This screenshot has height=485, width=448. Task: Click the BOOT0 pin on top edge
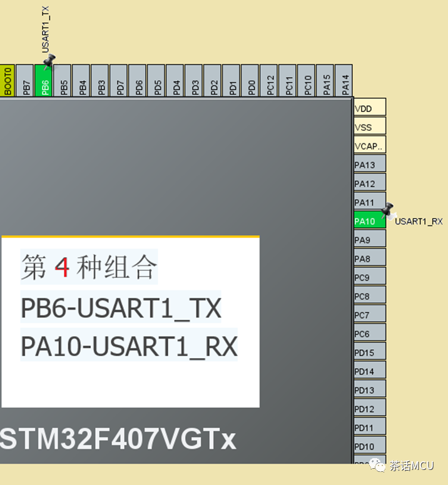[7, 81]
